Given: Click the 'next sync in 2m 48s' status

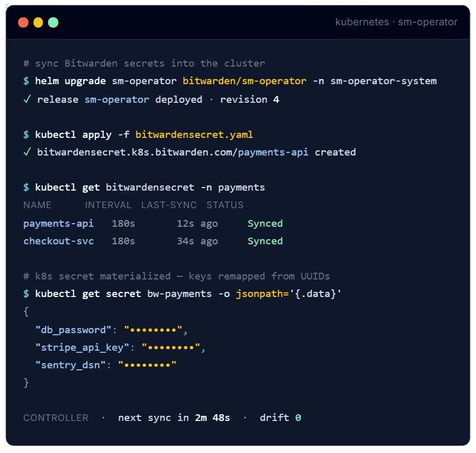Looking at the screenshot, I should coord(174,418).
